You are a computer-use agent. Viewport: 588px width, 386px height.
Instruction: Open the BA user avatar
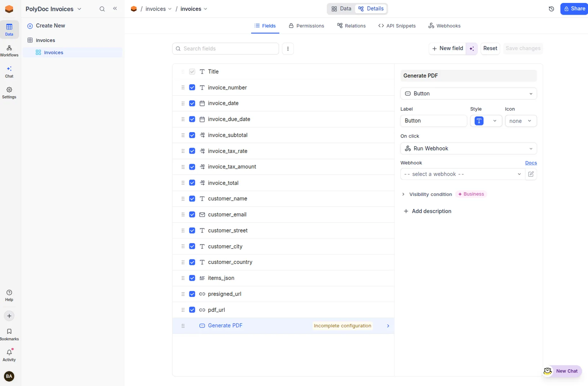[x=9, y=376]
